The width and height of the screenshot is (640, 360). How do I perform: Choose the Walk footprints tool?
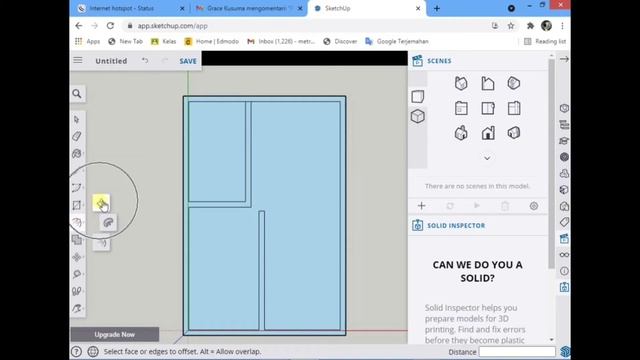click(77, 291)
